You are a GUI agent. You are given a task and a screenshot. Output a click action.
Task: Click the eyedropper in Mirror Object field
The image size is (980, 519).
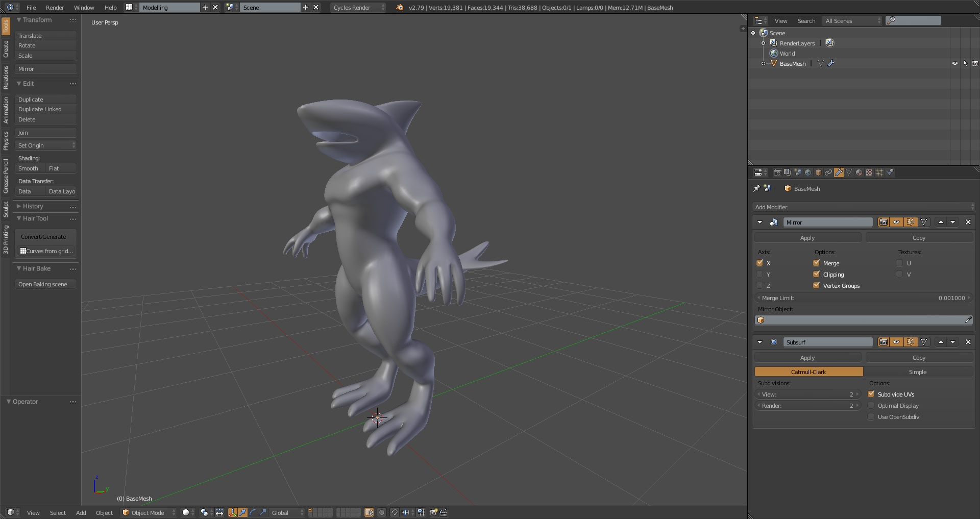(968, 320)
